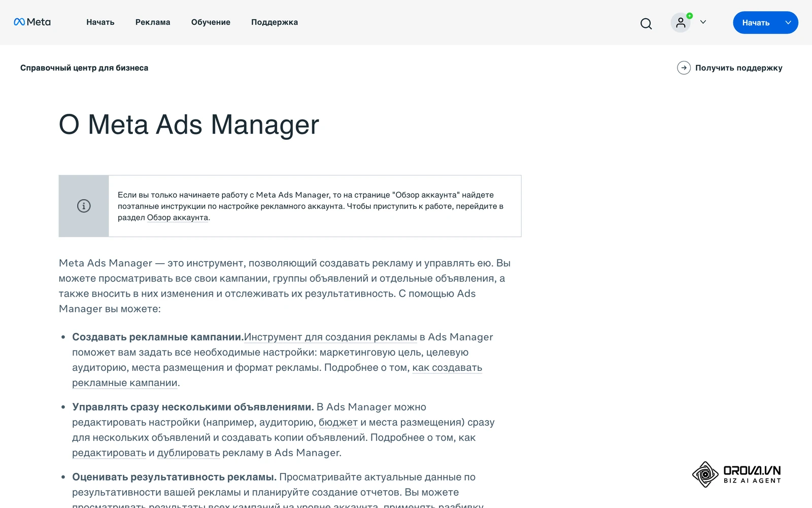Open the Реклама navigation menu

tap(153, 22)
